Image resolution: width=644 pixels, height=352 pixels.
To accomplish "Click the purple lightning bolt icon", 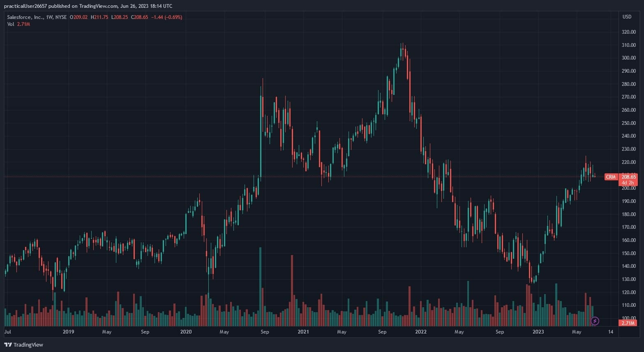I will 595,321.
